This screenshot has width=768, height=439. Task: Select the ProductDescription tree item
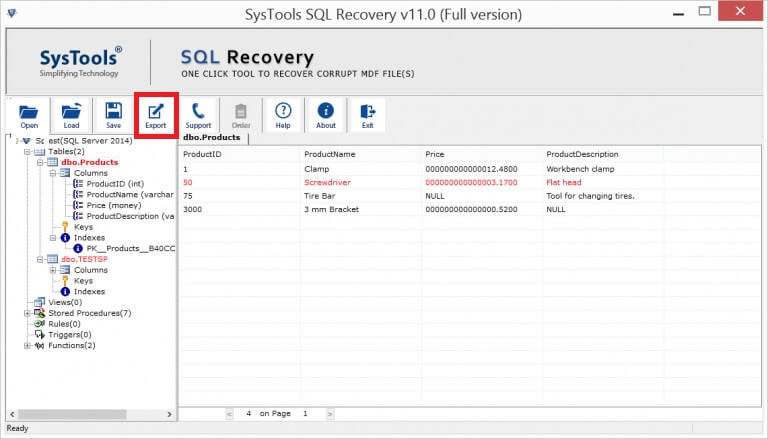point(130,216)
